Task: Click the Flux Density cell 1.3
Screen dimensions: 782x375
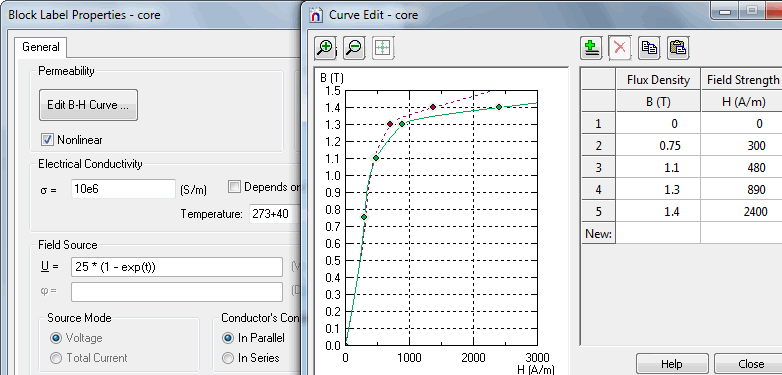Action: pyautogui.click(x=658, y=189)
